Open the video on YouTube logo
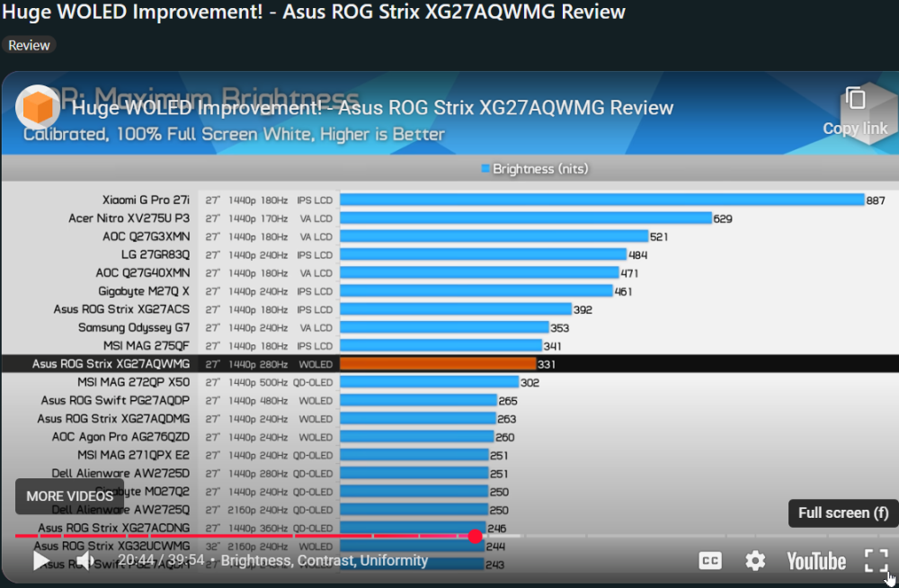This screenshot has width=899, height=588. pos(816,561)
